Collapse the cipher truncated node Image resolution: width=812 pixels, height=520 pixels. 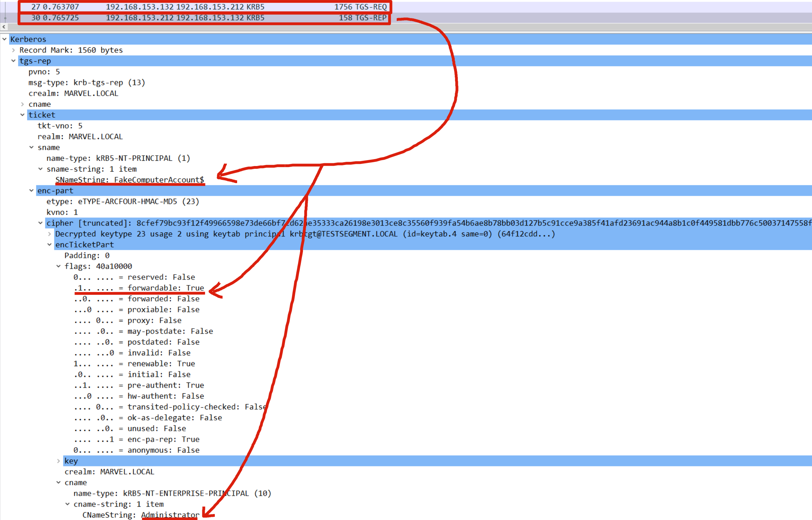[x=41, y=223]
